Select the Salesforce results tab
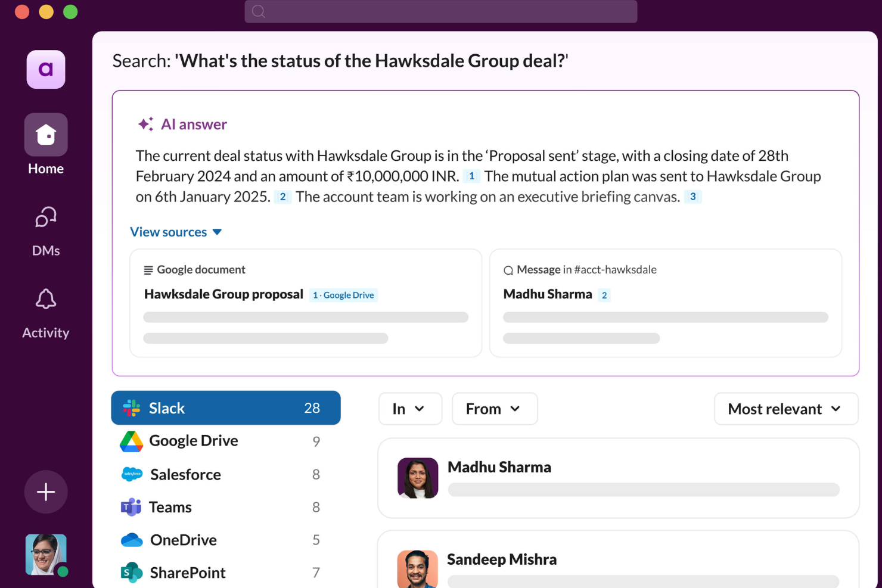 [x=226, y=474]
